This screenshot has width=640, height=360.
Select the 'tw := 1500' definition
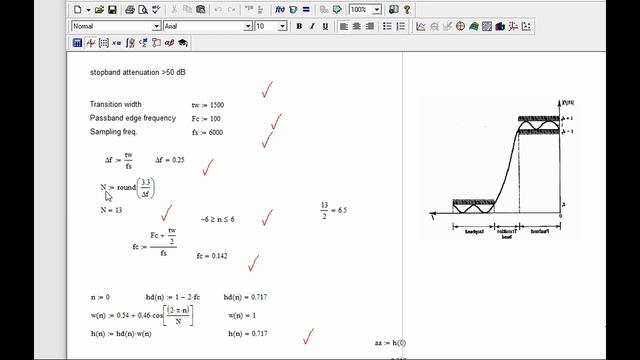[x=208, y=105]
